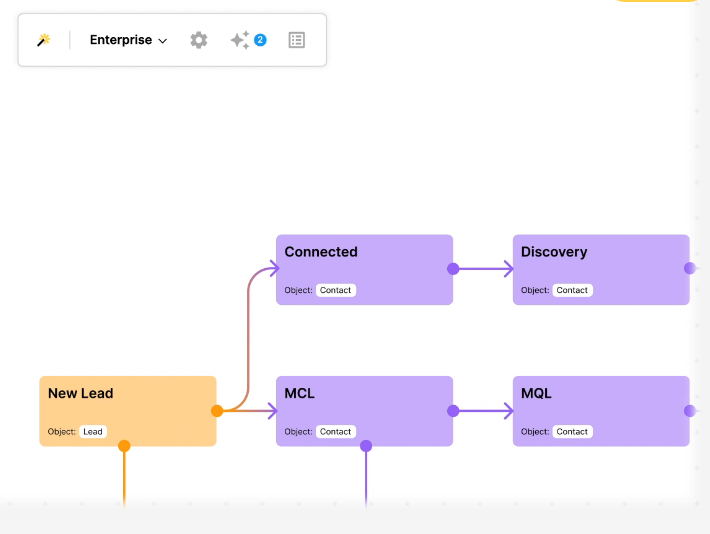
Task: Select the Discovery stage card
Action: point(601,269)
